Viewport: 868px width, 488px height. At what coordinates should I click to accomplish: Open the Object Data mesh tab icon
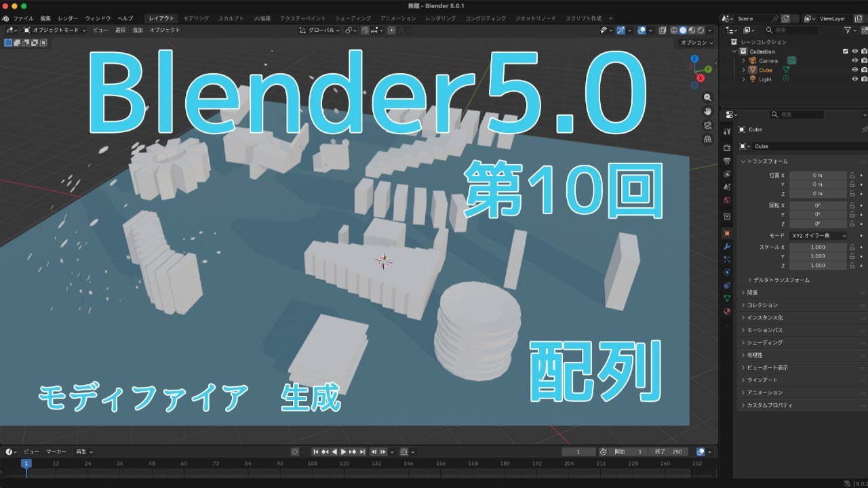click(727, 298)
